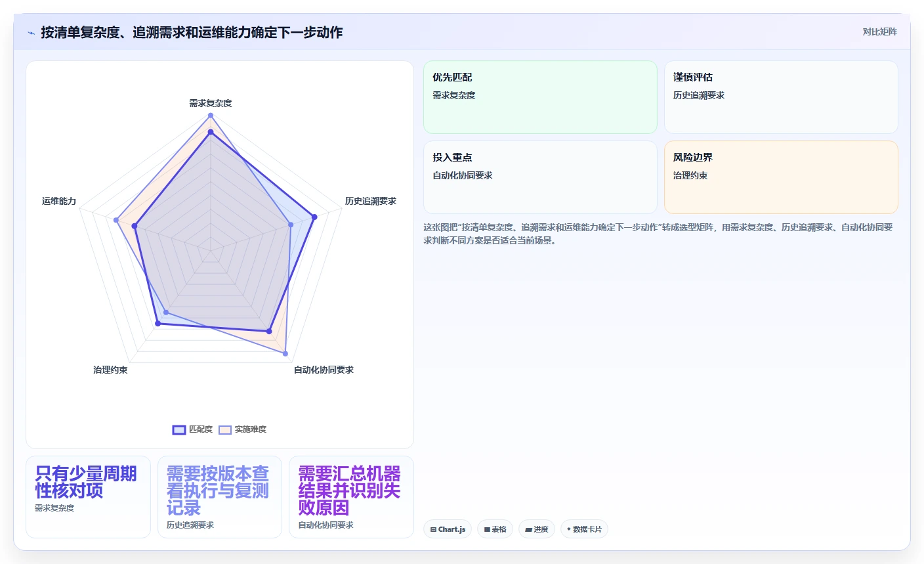
Task: Open the 投入重点 card
Action: 540,177
